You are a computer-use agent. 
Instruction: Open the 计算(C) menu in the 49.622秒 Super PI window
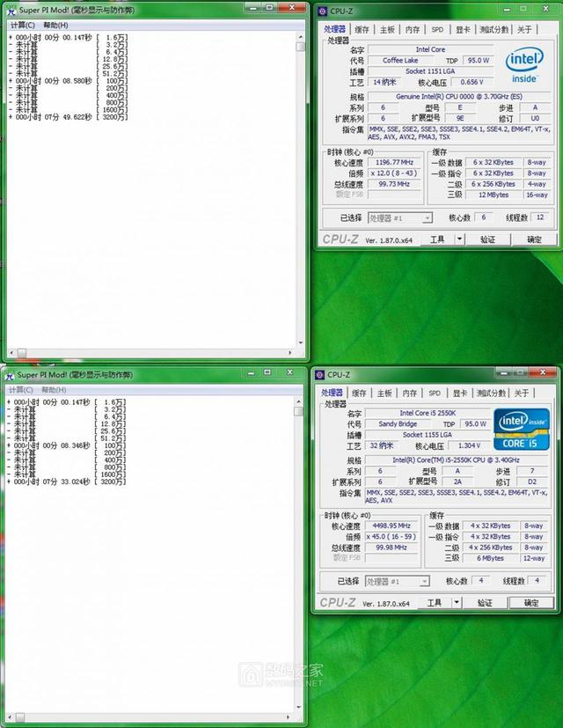tap(23, 25)
